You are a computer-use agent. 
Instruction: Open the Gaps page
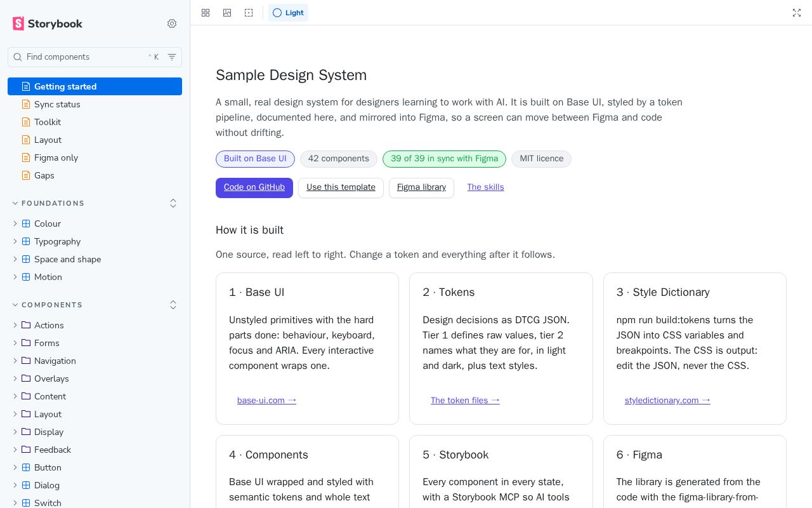pos(95,175)
